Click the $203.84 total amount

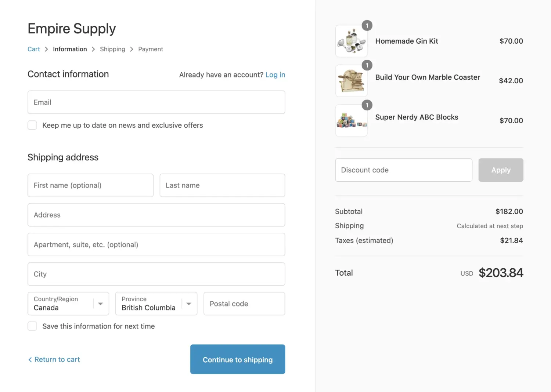click(x=501, y=273)
